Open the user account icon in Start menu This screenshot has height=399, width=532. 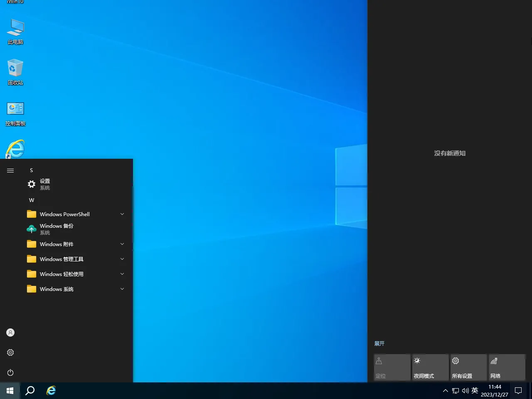10,332
